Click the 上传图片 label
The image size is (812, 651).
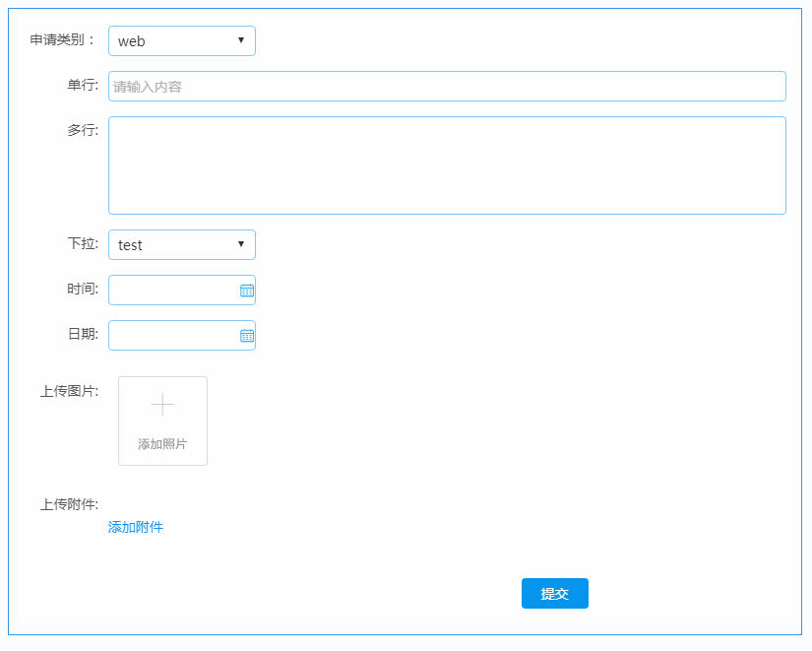(69, 391)
